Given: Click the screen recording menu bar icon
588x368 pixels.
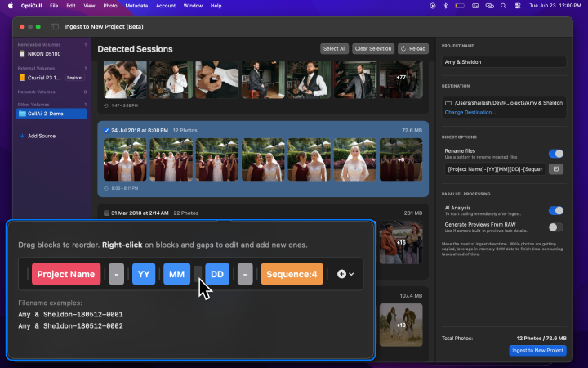Looking at the screenshot, I should (432, 6).
